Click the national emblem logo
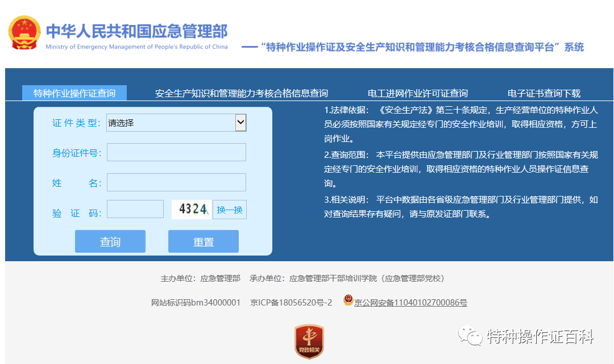This screenshot has height=364, width=614. [24, 33]
